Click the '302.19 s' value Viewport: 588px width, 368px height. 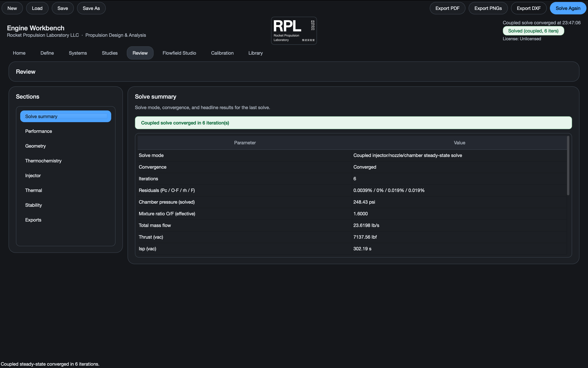click(x=362, y=249)
